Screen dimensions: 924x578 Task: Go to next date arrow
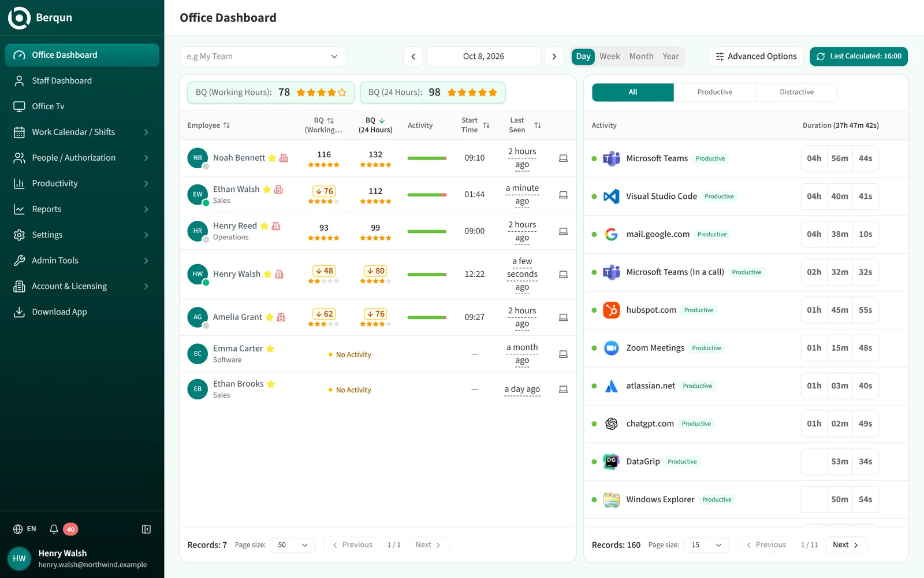[x=554, y=56]
